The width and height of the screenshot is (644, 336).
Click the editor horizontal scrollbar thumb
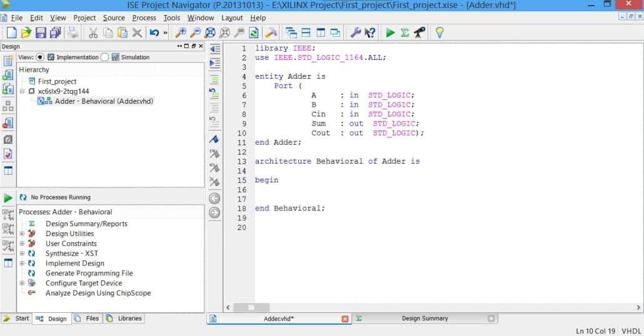(251, 307)
